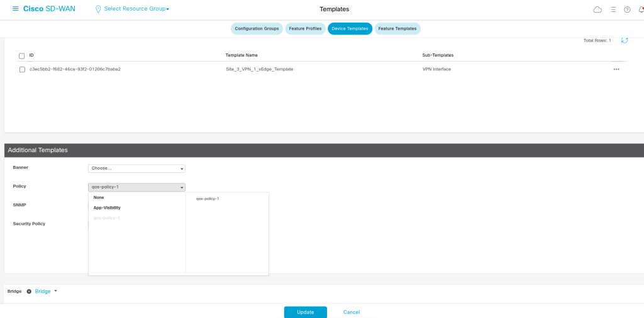Viewport: 644px width, 318px height.
Task: Switch to the Feature Templates tab
Action: pyautogui.click(x=397, y=29)
